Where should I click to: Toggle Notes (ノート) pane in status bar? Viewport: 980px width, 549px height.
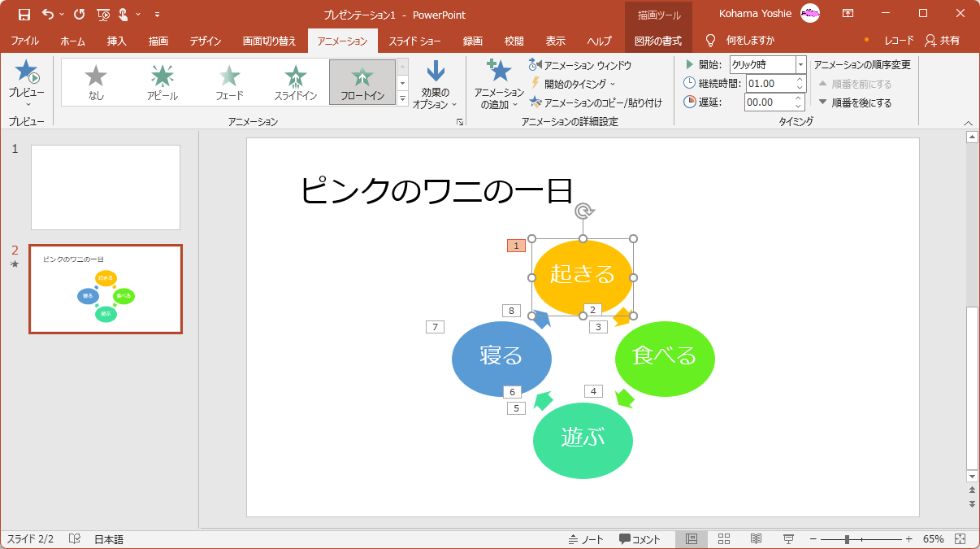[x=586, y=539]
